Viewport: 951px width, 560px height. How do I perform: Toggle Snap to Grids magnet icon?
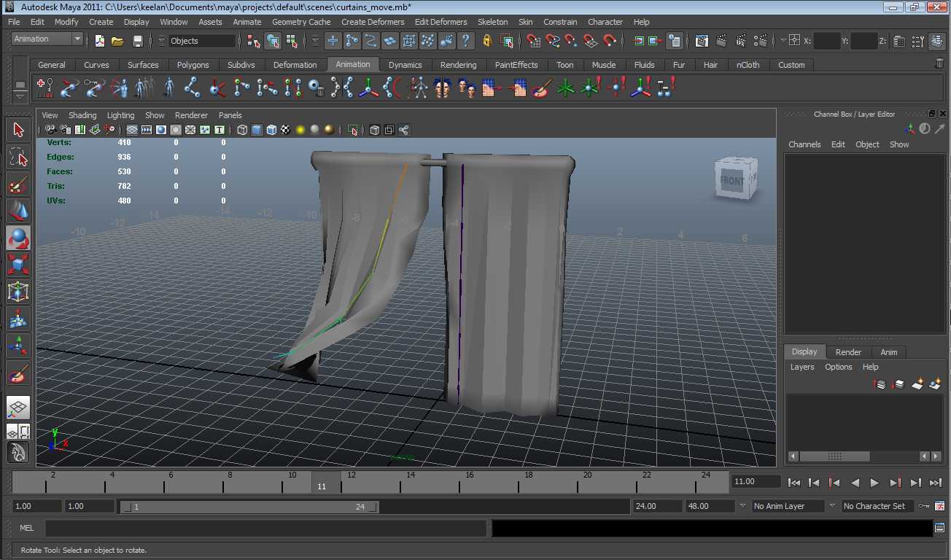click(533, 41)
